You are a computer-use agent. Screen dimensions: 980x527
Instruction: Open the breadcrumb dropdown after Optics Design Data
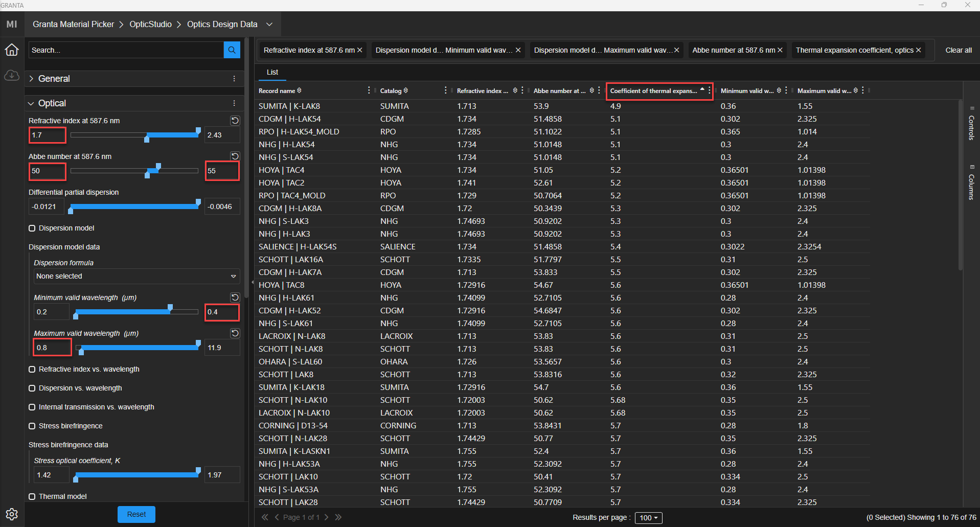coord(269,24)
